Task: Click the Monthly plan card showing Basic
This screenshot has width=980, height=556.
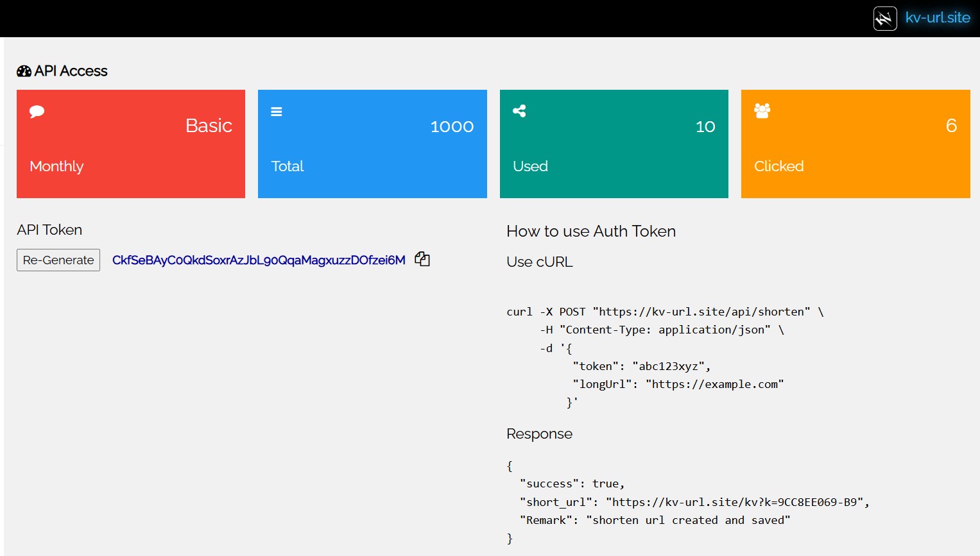Action: coord(131,144)
